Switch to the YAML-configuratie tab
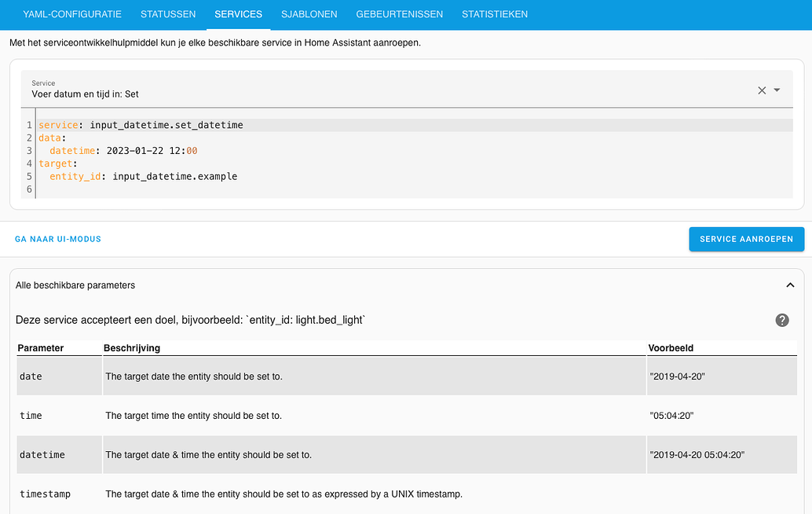This screenshot has height=514, width=812. click(x=72, y=14)
